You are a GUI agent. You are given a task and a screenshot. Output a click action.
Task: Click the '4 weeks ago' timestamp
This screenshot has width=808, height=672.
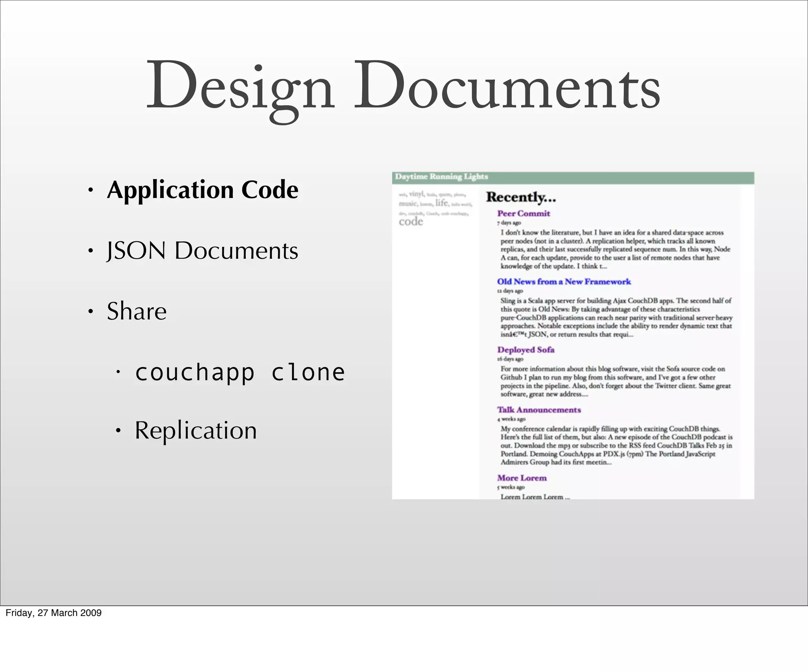[x=511, y=419]
